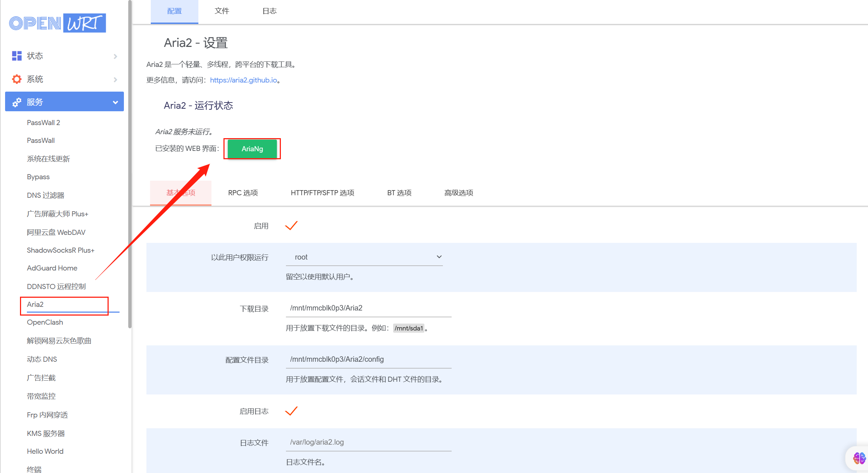Screen dimensions: 868x473
Task: Open the green AriaNg web interface button
Action: coord(252,149)
